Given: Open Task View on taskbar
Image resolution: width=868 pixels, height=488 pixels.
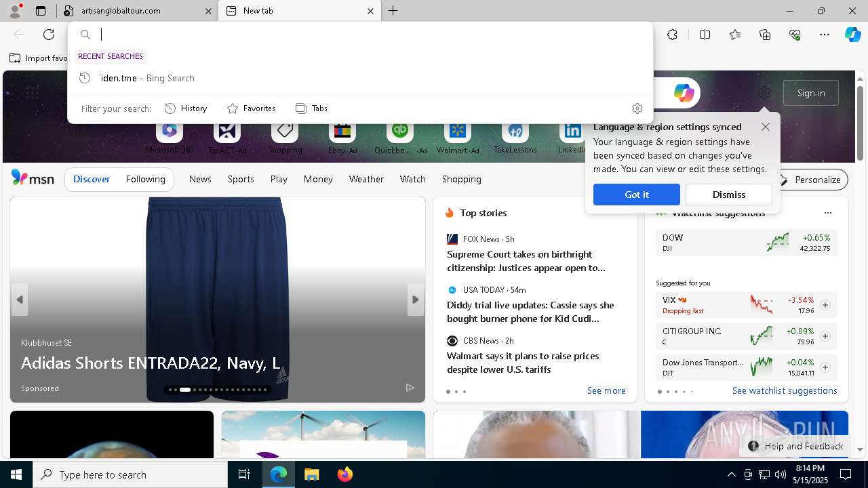Looking at the screenshot, I should tap(244, 474).
